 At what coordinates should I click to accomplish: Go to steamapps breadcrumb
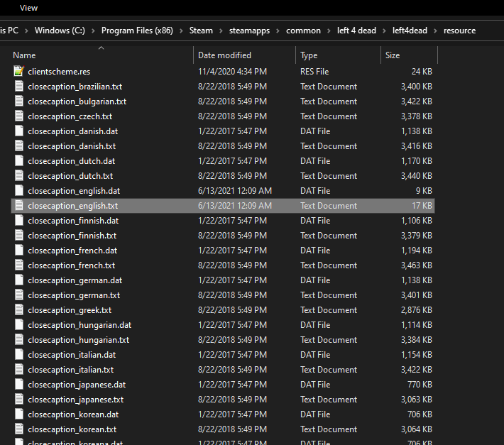click(249, 31)
